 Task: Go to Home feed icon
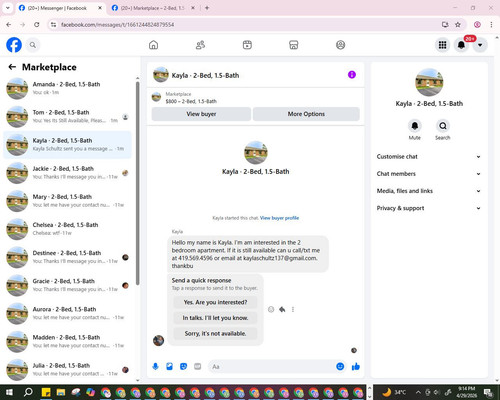click(153, 45)
